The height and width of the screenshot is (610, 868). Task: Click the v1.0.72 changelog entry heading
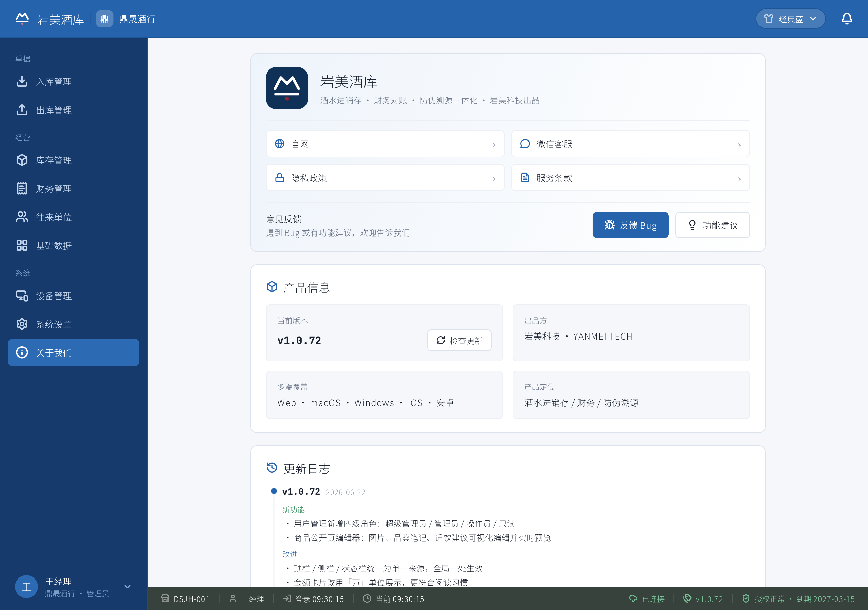(x=301, y=492)
